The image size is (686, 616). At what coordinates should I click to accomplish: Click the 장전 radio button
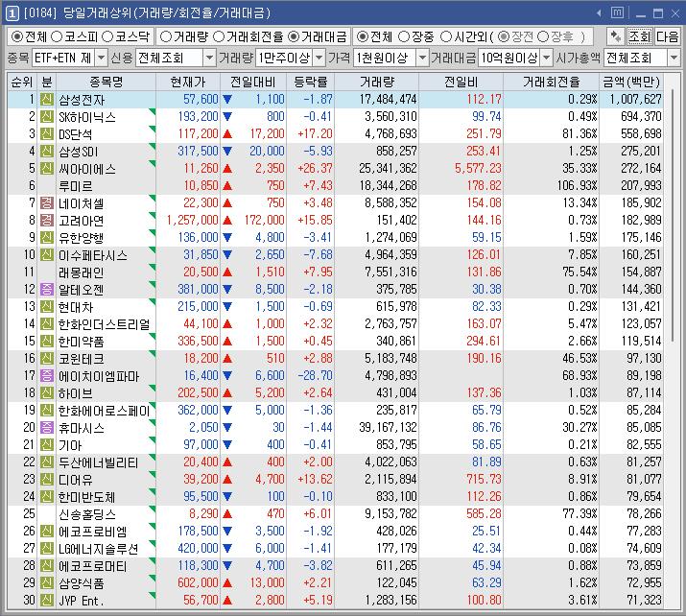point(504,37)
